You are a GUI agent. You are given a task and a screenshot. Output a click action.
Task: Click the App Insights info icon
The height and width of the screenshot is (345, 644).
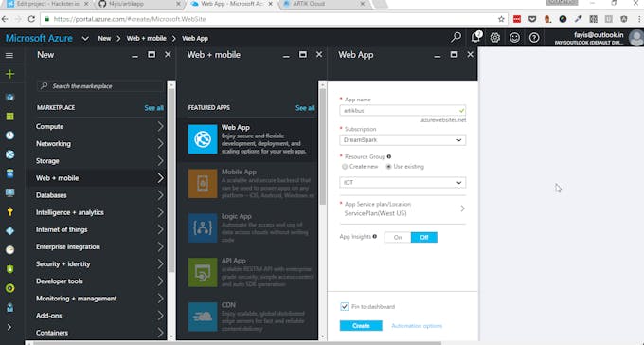375,236
